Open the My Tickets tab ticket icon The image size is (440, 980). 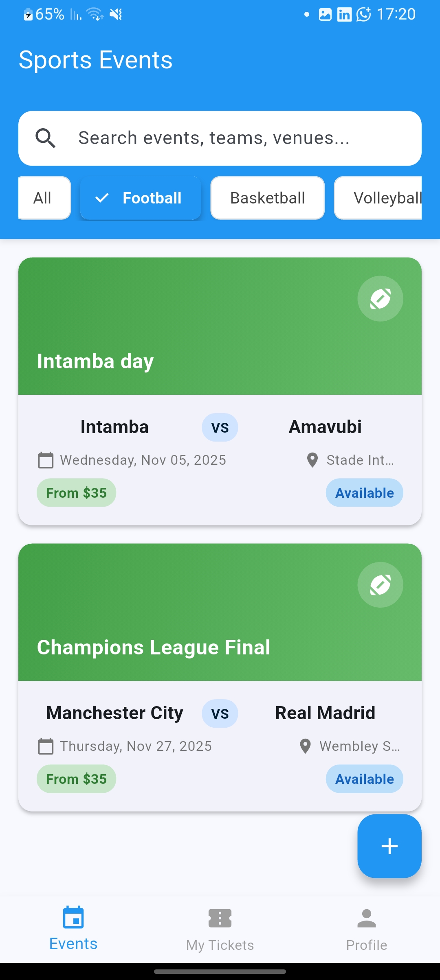[220, 917]
